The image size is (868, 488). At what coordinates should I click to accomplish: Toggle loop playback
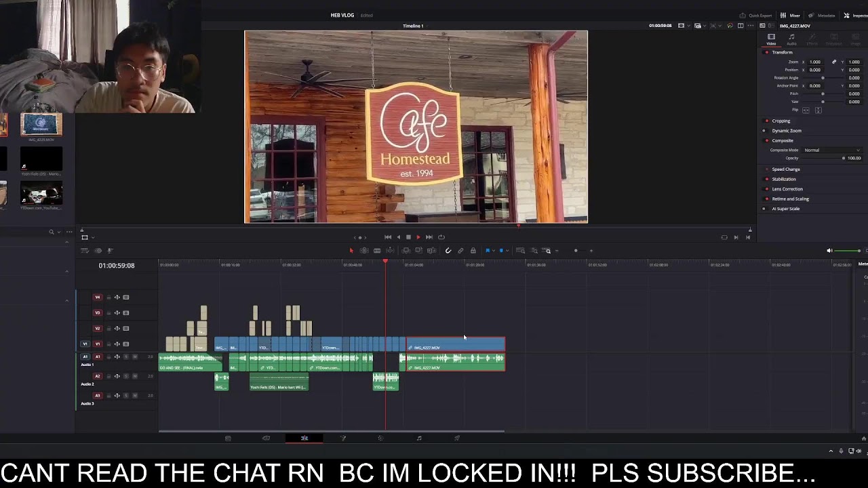441,237
